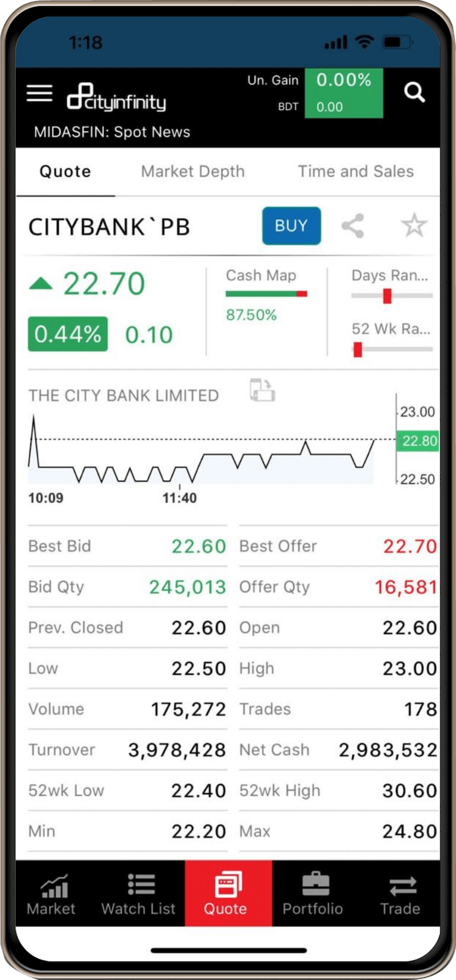
Task: Click the Days Range slider
Action: [x=392, y=296]
